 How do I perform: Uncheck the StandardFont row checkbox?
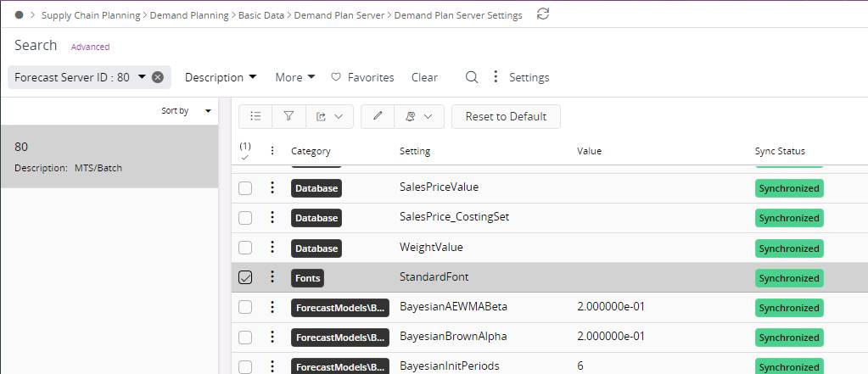coord(245,277)
